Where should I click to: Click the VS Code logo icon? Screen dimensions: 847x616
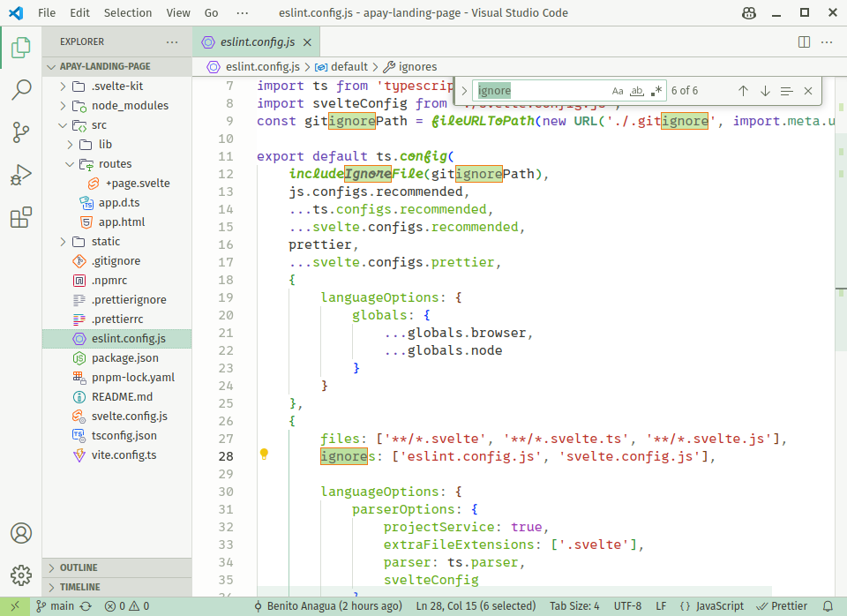(16, 13)
